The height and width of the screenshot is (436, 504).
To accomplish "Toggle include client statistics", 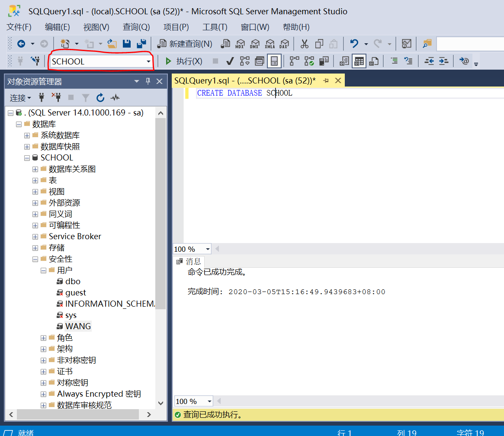I will tap(324, 61).
